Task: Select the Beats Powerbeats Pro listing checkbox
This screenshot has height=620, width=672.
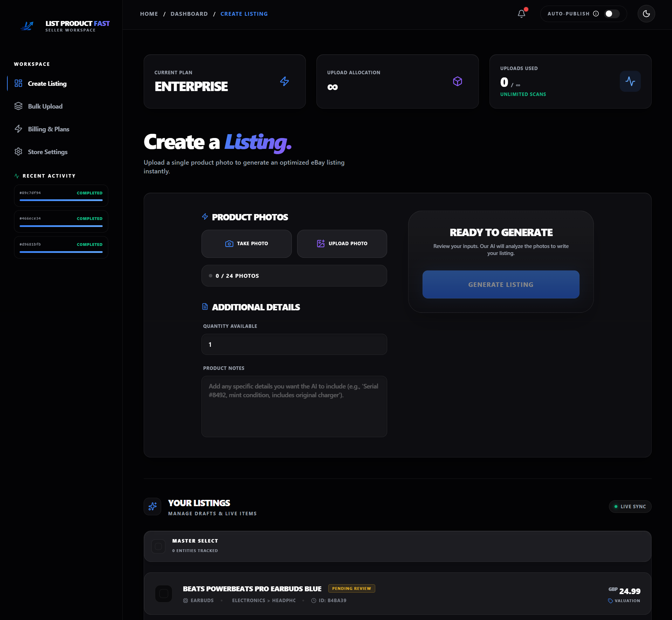Action: pyautogui.click(x=163, y=593)
